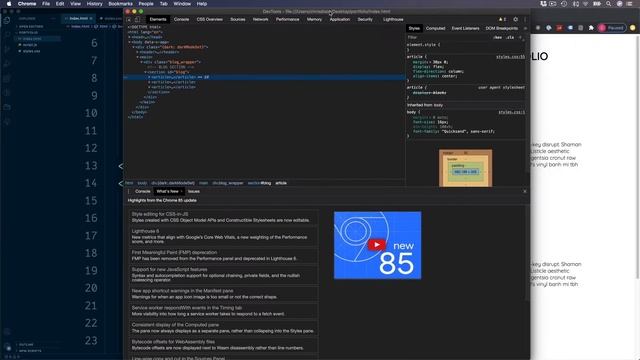Open styles.css:1 source link for body rule
This screenshot has width=640, height=360.
(511, 112)
